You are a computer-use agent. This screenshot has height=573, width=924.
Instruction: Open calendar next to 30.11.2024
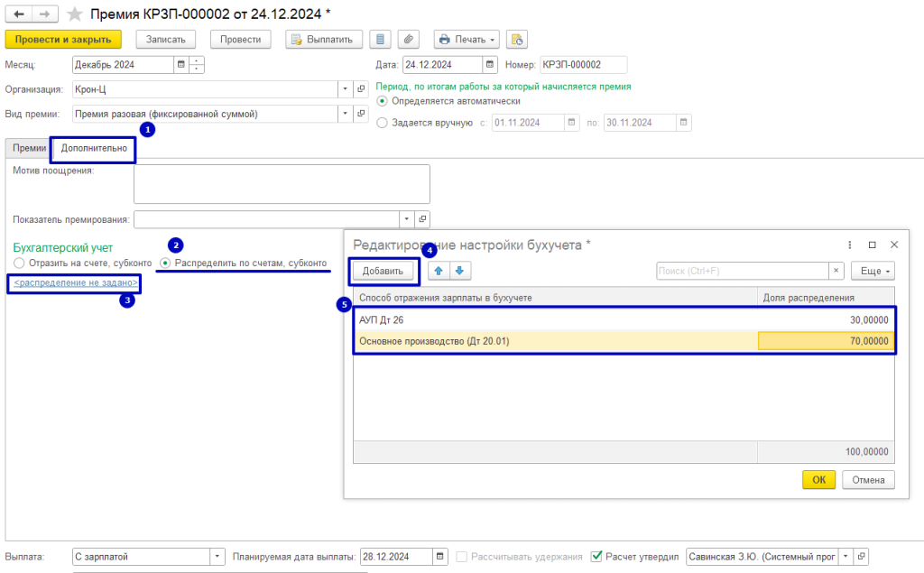click(683, 123)
